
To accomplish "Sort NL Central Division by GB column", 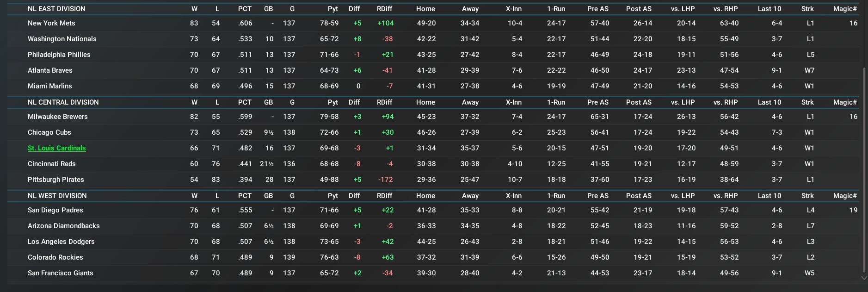I will pos(268,102).
